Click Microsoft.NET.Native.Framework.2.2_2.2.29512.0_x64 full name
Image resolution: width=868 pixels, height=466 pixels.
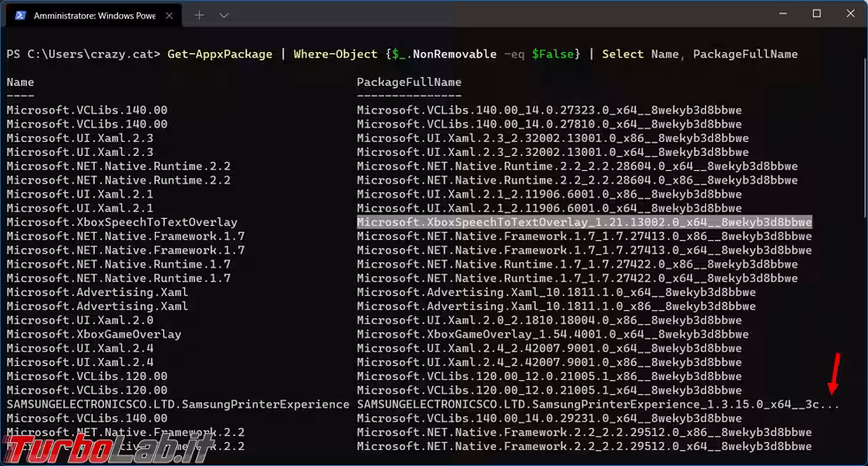click(584, 447)
